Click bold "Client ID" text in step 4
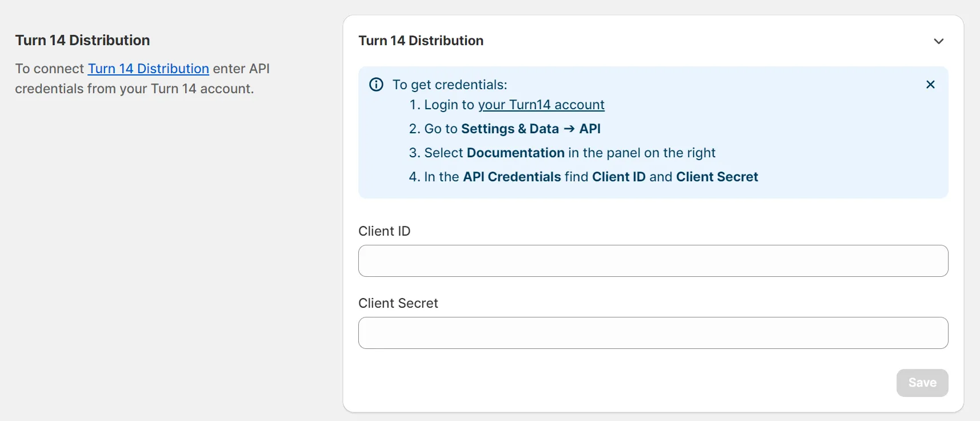This screenshot has height=421, width=980. click(618, 177)
